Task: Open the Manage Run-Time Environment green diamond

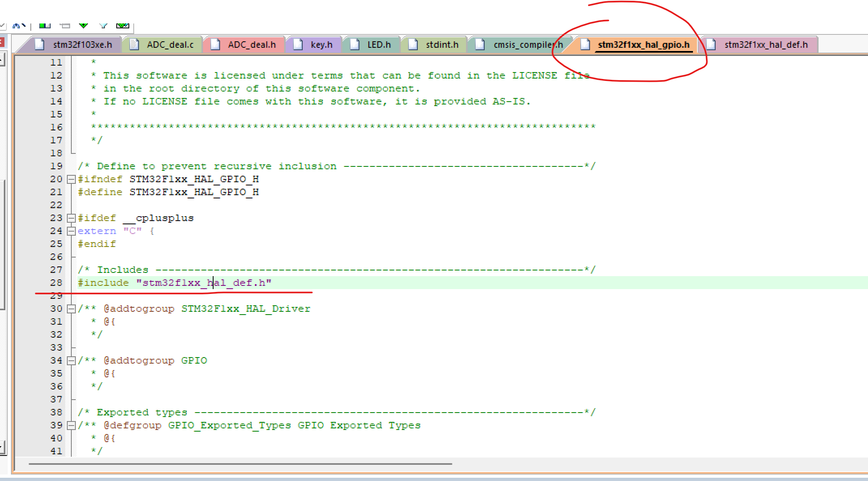Action: (84, 26)
